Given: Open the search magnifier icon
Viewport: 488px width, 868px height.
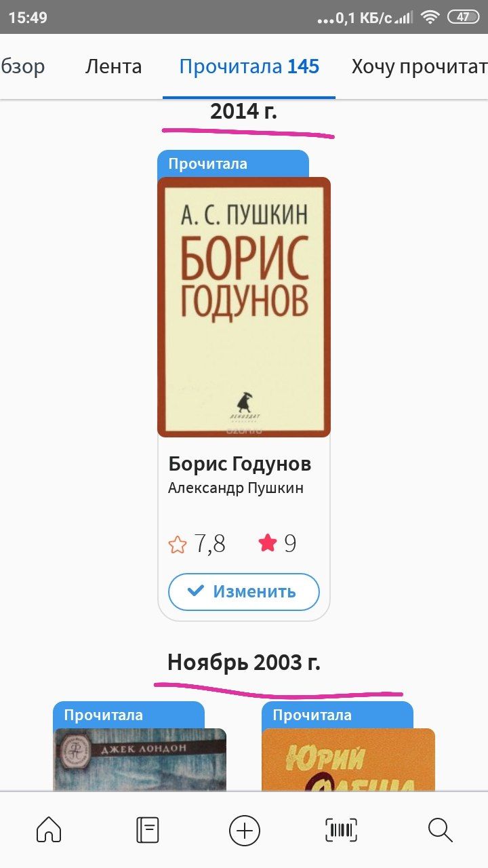Looking at the screenshot, I should click(440, 830).
